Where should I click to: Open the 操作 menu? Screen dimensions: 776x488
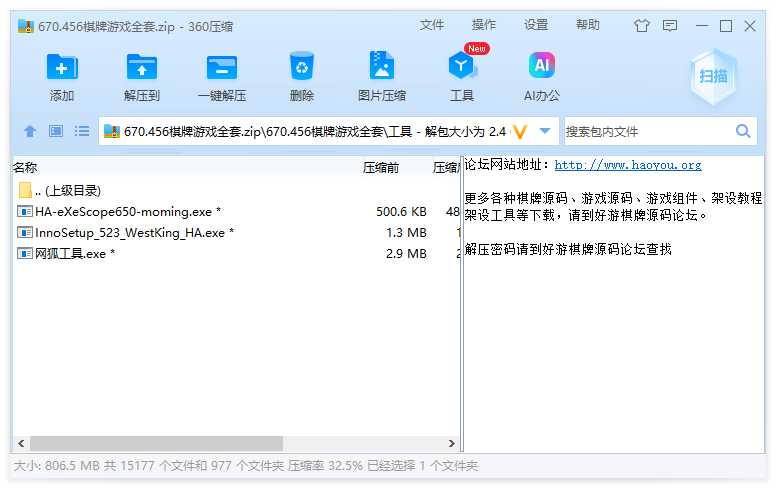(484, 25)
